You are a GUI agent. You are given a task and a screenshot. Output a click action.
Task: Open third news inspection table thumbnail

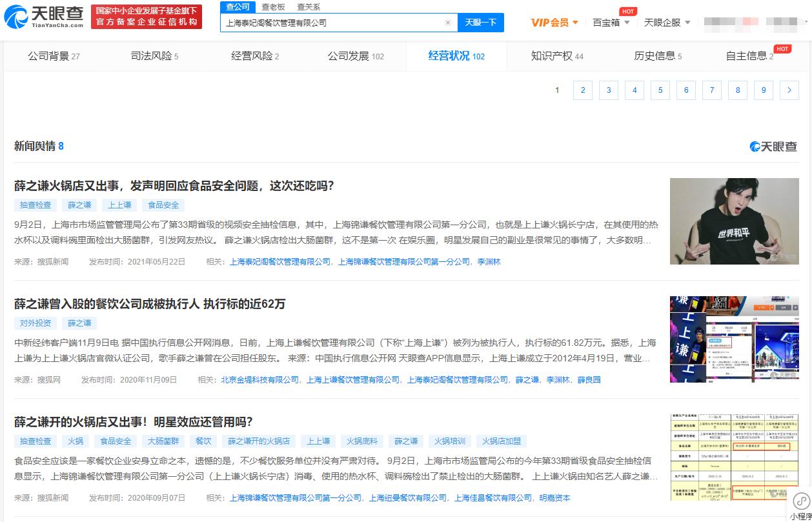pyautogui.click(x=735, y=457)
